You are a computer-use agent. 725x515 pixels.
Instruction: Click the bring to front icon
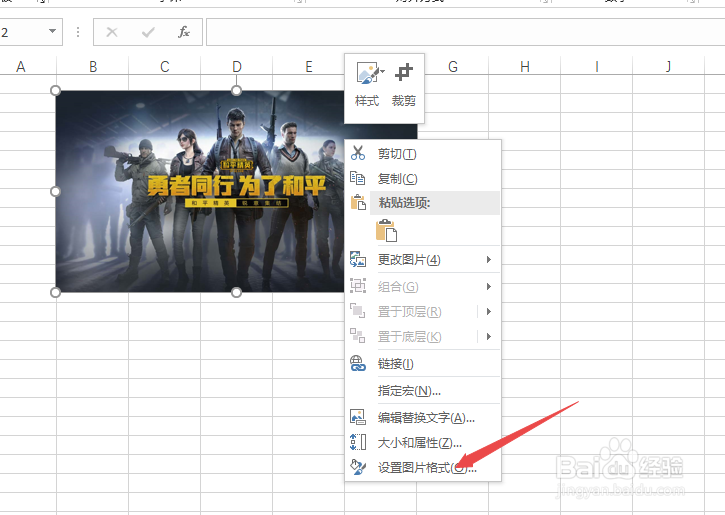click(x=357, y=311)
